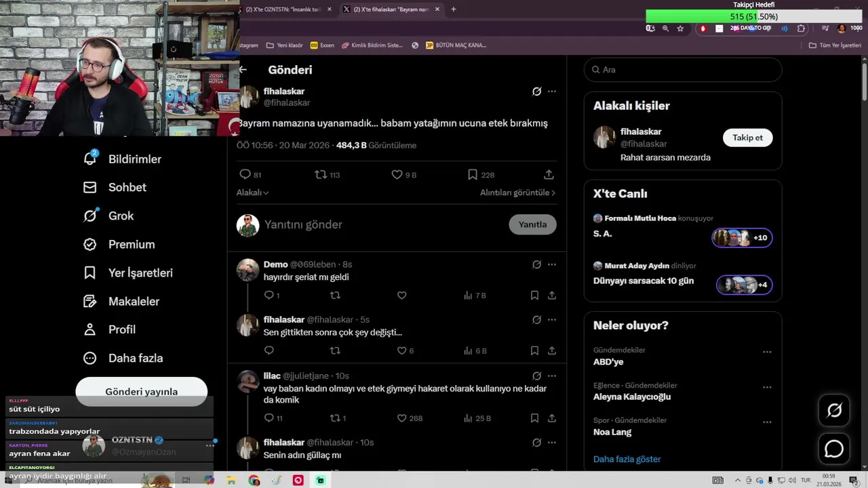Bookmark this page with star icon
Screen dimensions: 868x488
tap(680, 28)
